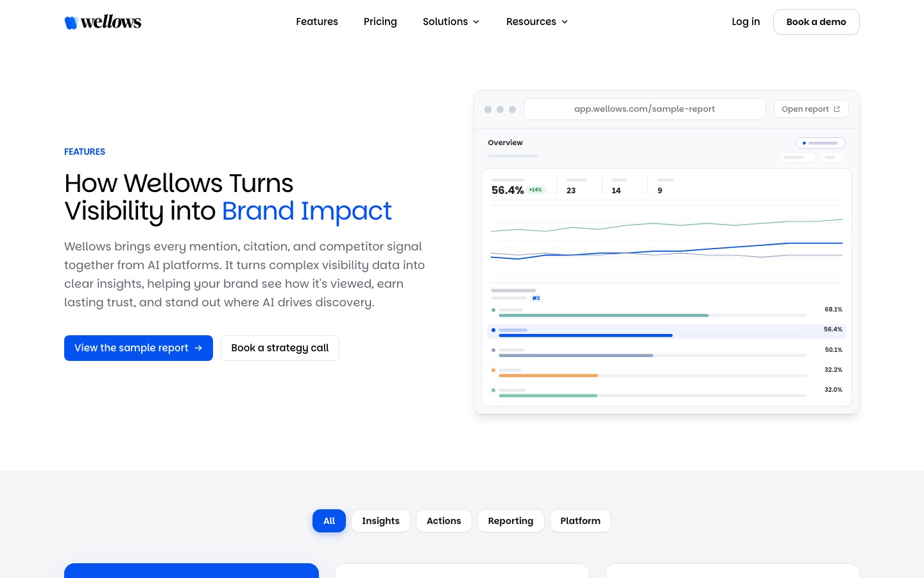Click Book a strategy call
924x578 pixels.
pyautogui.click(x=280, y=348)
